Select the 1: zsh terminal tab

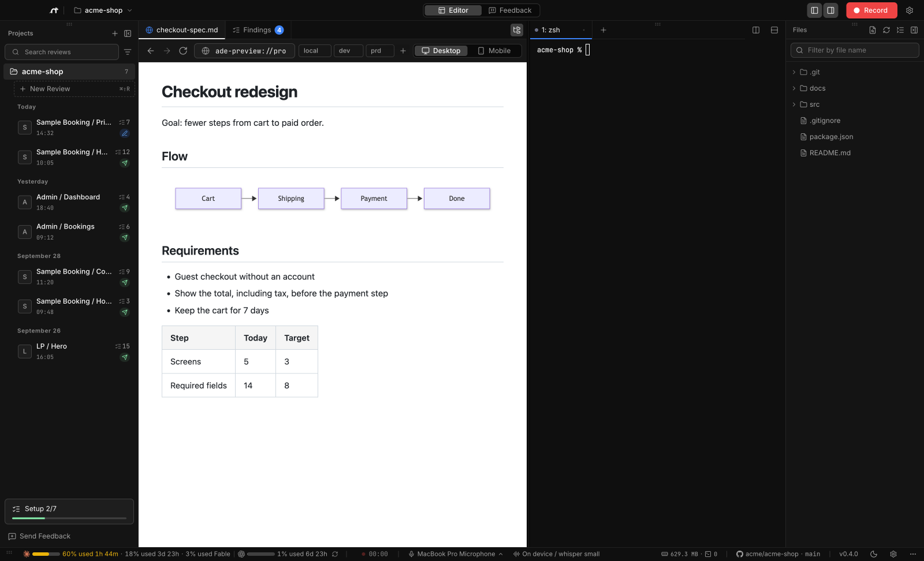560,30
